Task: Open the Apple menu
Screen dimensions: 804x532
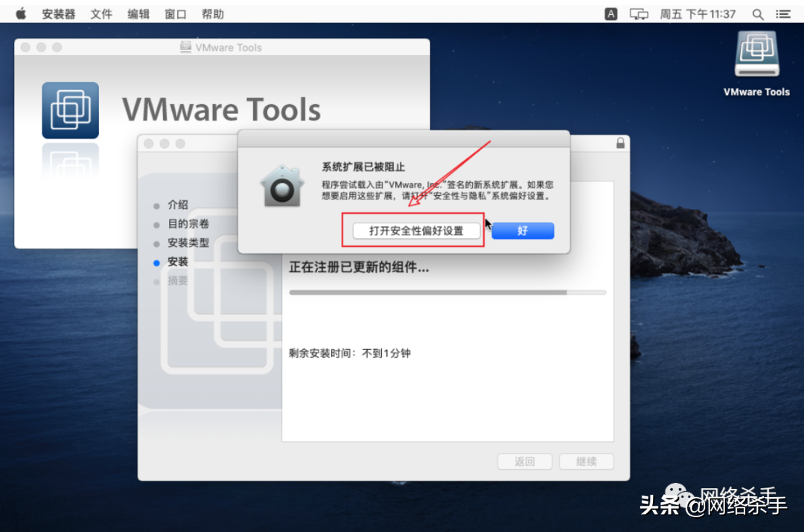Action: (21, 14)
